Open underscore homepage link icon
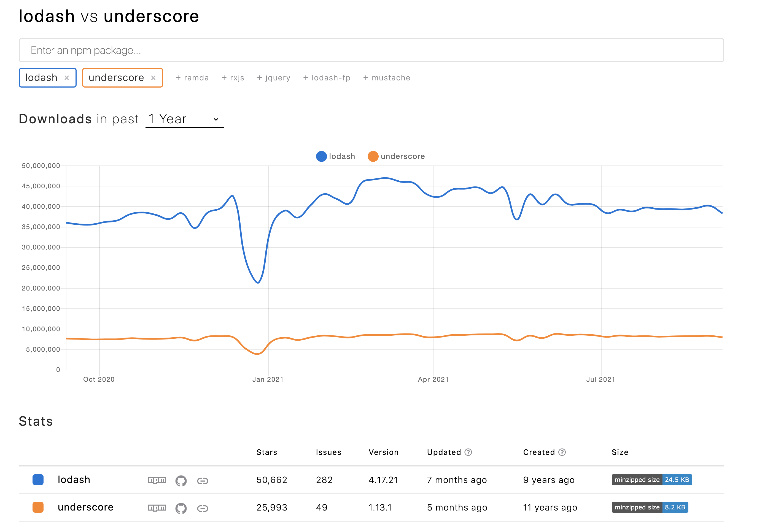Image resolution: width=765 pixels, height=532 pixels. click(x=203, y=508)
